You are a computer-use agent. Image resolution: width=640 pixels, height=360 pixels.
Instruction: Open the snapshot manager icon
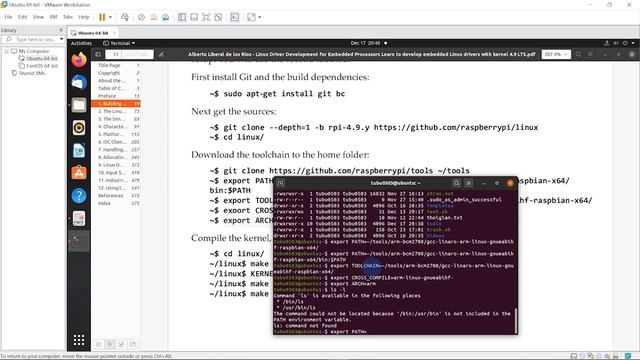166,17
